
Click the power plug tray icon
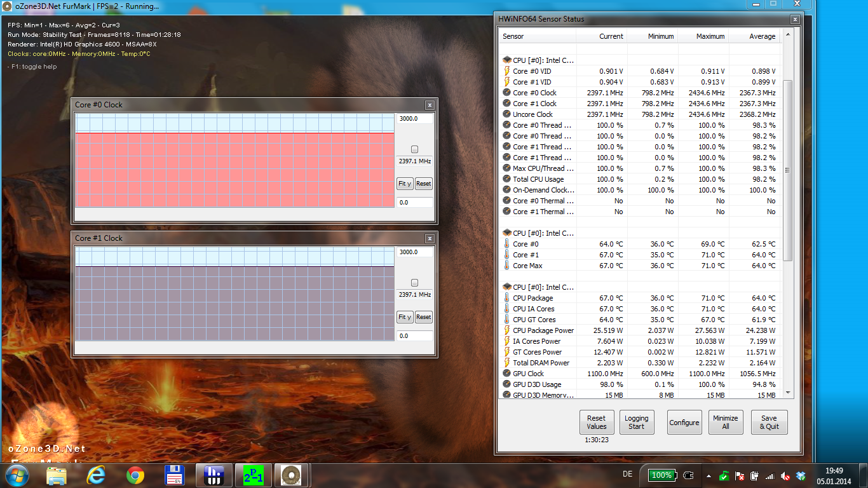(x=689, y=475)
